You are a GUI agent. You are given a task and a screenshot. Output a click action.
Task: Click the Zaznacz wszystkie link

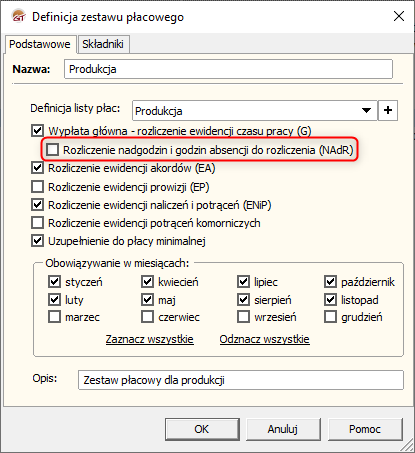point(150,339)
